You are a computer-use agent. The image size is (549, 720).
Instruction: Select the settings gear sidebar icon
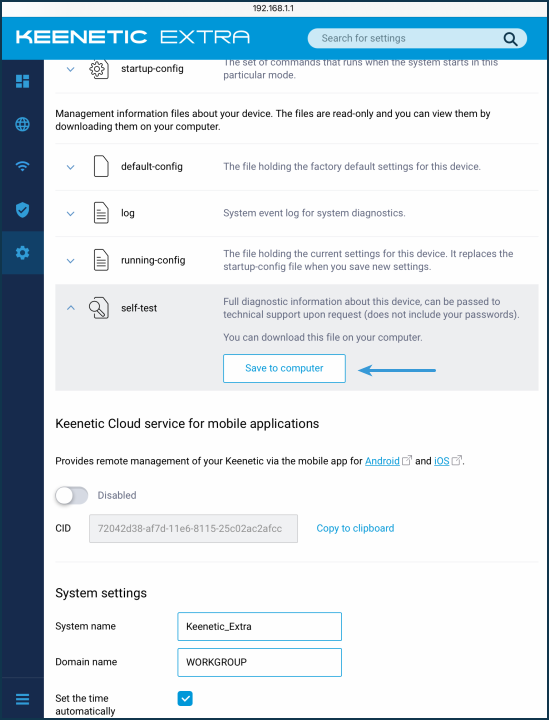[22, 252]
